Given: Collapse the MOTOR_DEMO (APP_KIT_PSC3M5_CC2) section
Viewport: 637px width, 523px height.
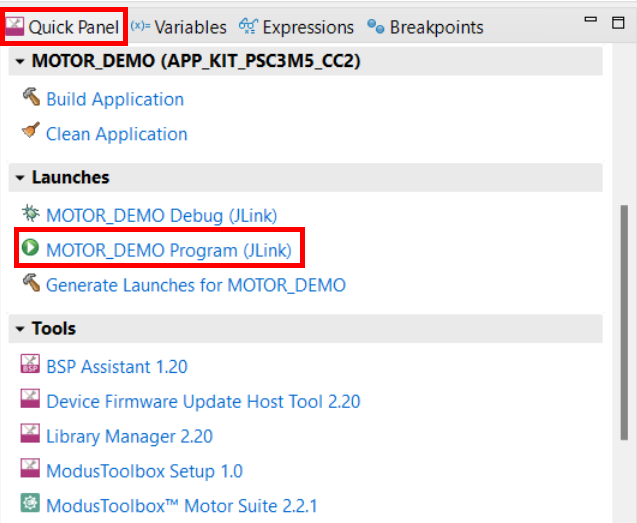Looking at the screenshot, I should click(x=20, y=62).
